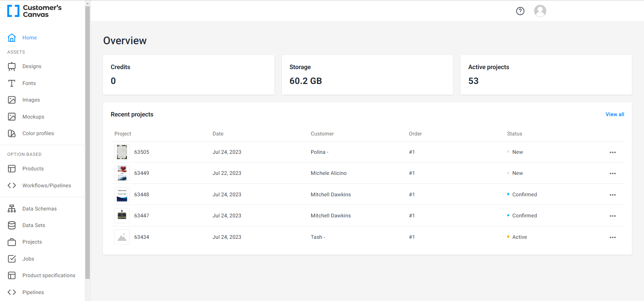Image resolution: width=644 pixels, height=301 pixels.
Task: Click the Active projects count 53
Action: pos(473,81)
